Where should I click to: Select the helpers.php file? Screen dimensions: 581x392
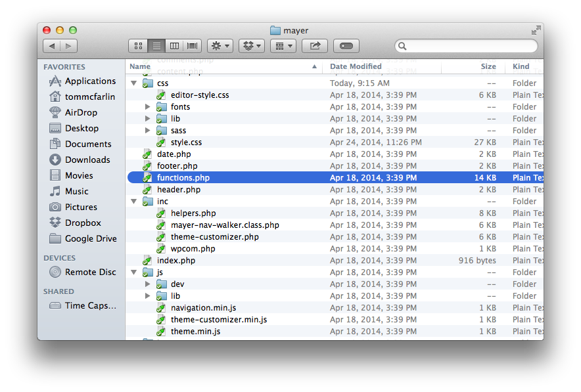pyautogui.click(x=335, y=213)
